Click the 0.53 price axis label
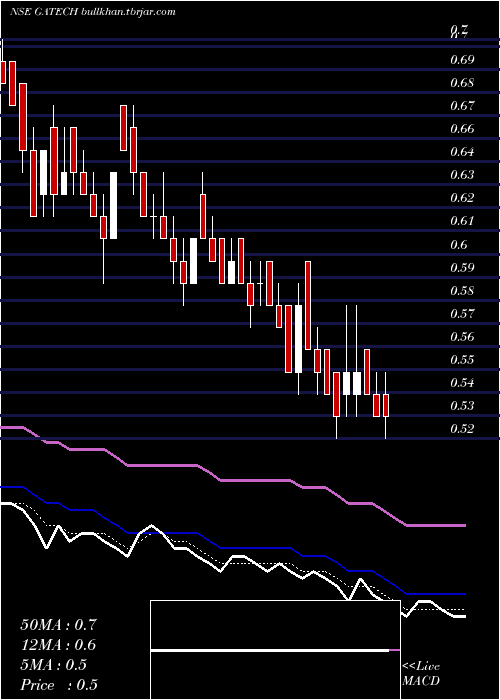The image size is (500, 700). tap(462, 406)
